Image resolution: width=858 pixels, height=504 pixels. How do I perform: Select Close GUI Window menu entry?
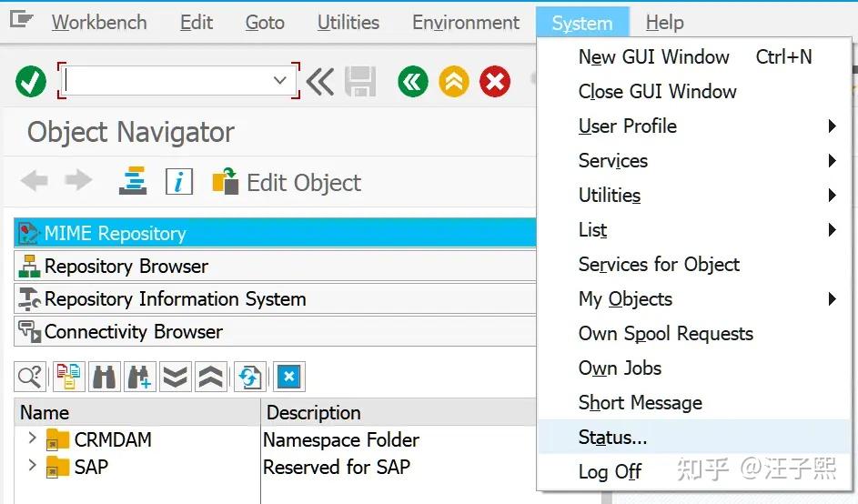694,91
